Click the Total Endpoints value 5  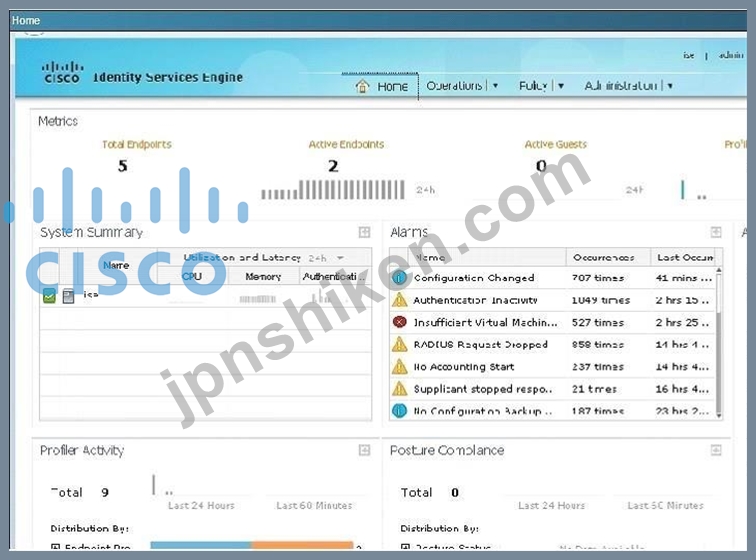(x=122, y=166)
